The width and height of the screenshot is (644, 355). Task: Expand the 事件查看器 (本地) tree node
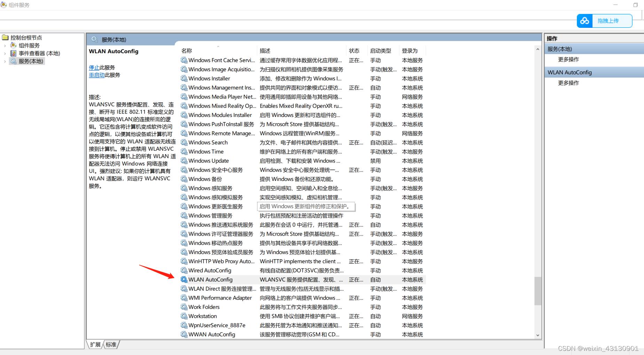[x=5, y=54]
